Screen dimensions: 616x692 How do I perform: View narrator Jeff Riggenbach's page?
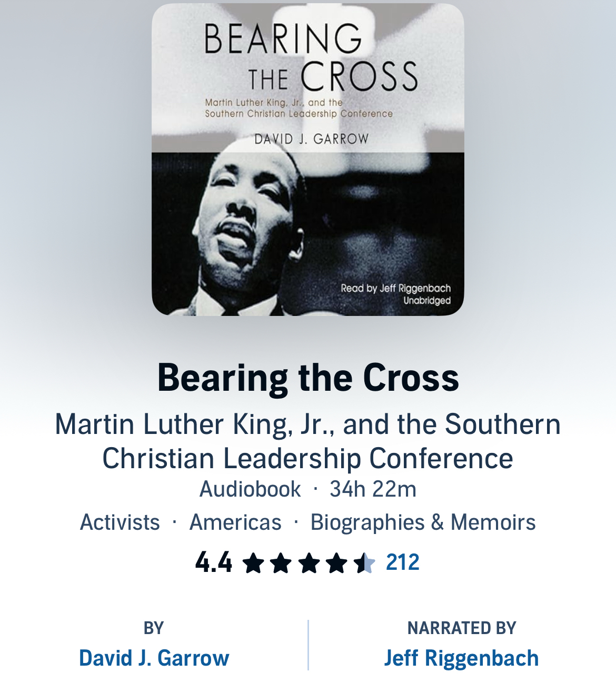coord(462,658)
